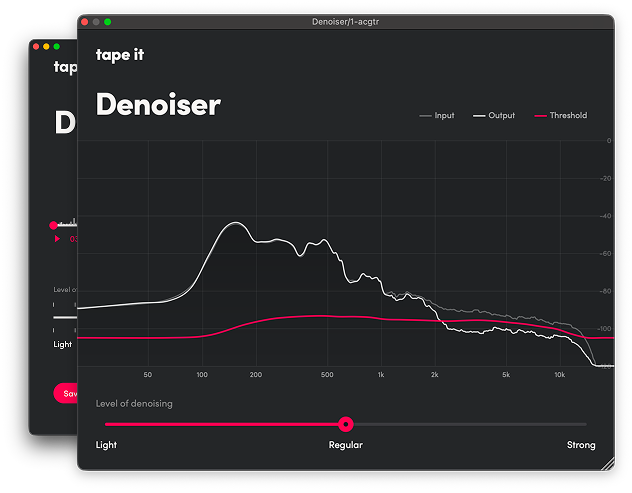Click the denoising level slider knob
Image resolution: width=632 pixels, height=493 pixels.
345,424
